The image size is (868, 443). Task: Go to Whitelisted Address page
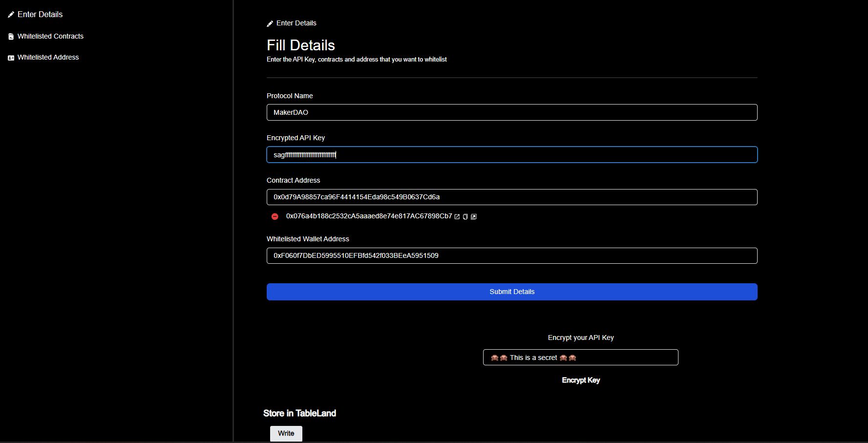point(48,57)
